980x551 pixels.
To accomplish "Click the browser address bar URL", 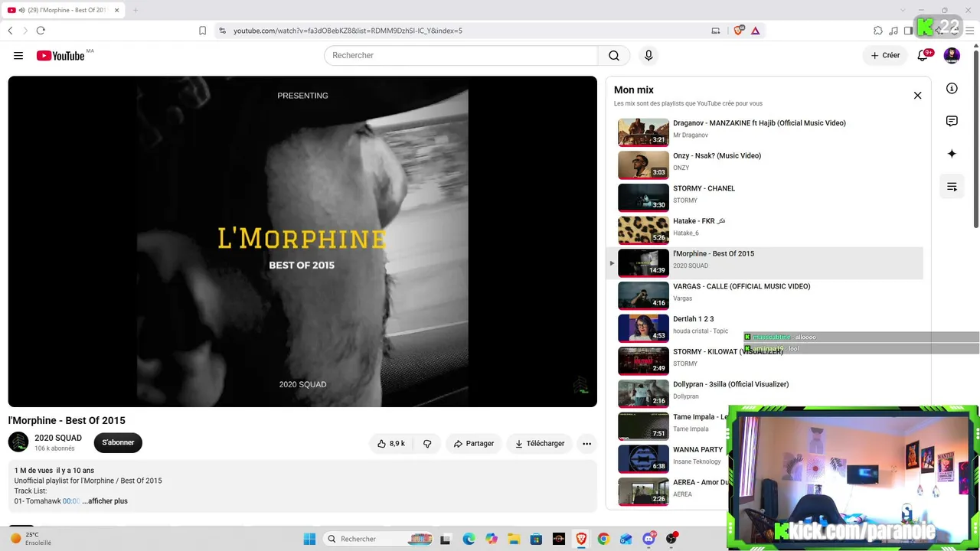I will tap(348, 31).
